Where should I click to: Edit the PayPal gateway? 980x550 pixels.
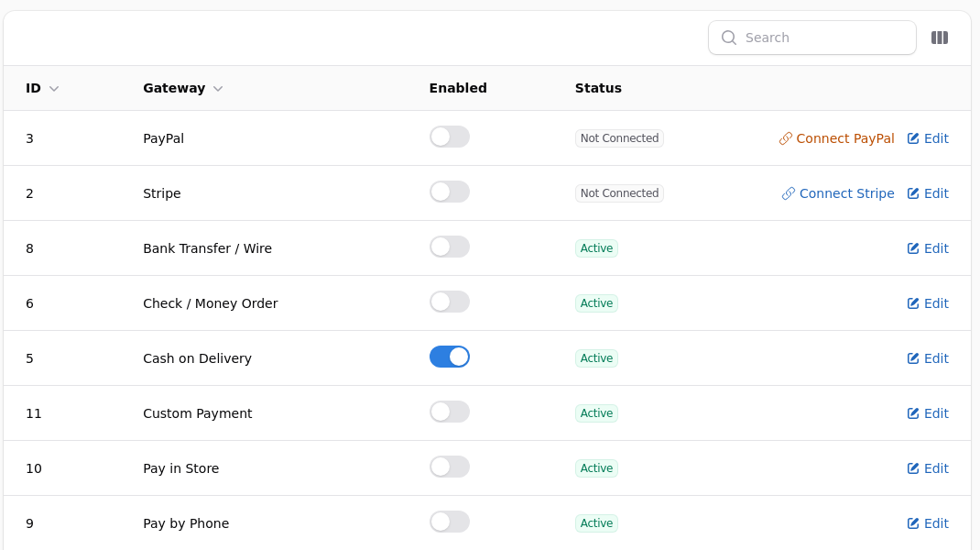pyautogui.click(x=928, y=138)
